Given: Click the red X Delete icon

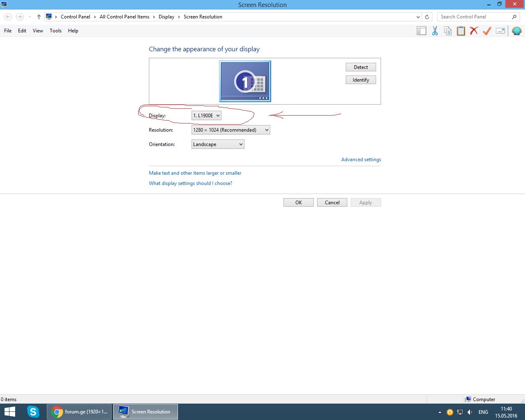Looking at the screenshot, I should pyautogui.click(x=474, y=31).
